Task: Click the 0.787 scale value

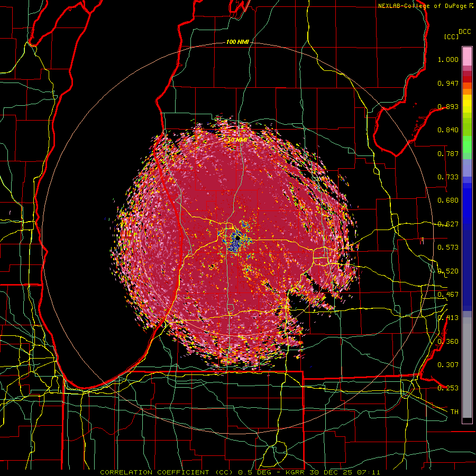Action: 448,153
